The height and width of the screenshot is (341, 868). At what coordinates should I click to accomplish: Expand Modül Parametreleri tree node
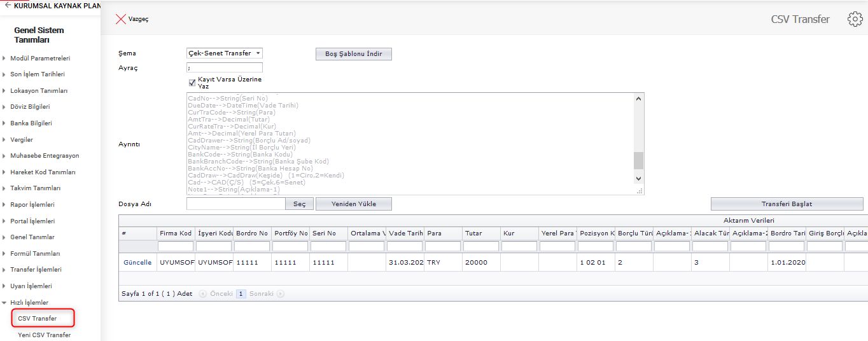coord(4,59)
